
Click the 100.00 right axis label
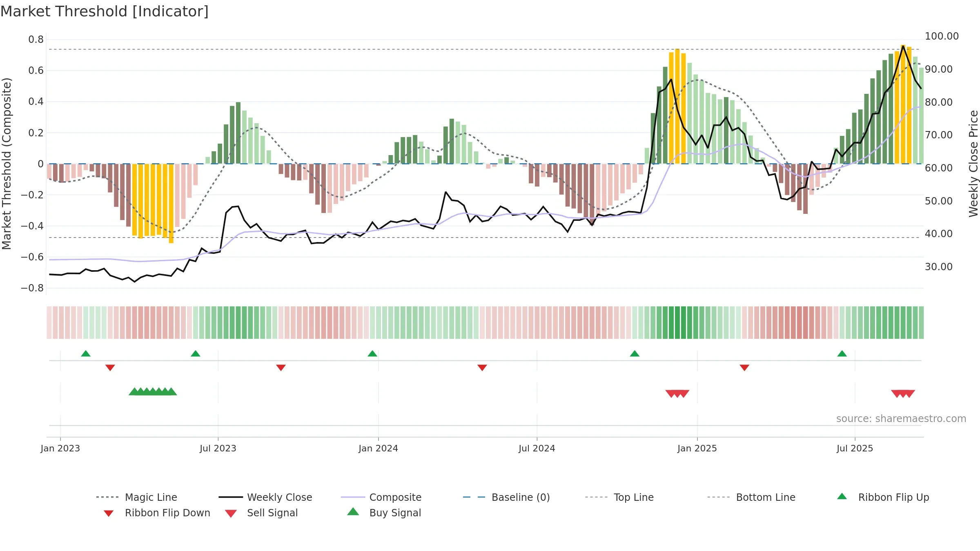click(x=942, y=36)
